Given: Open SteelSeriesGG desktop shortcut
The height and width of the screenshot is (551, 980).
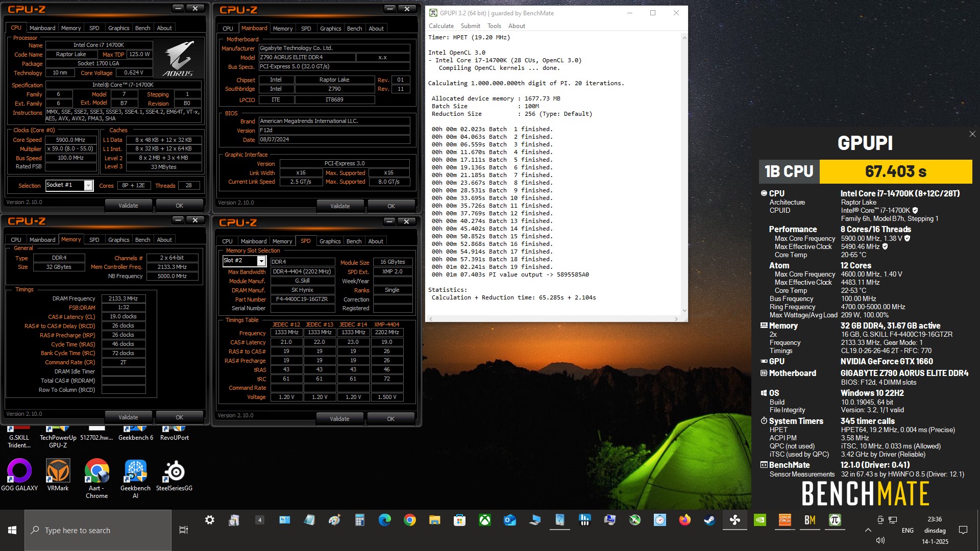Looking at the screenshot, I should 174,475.
